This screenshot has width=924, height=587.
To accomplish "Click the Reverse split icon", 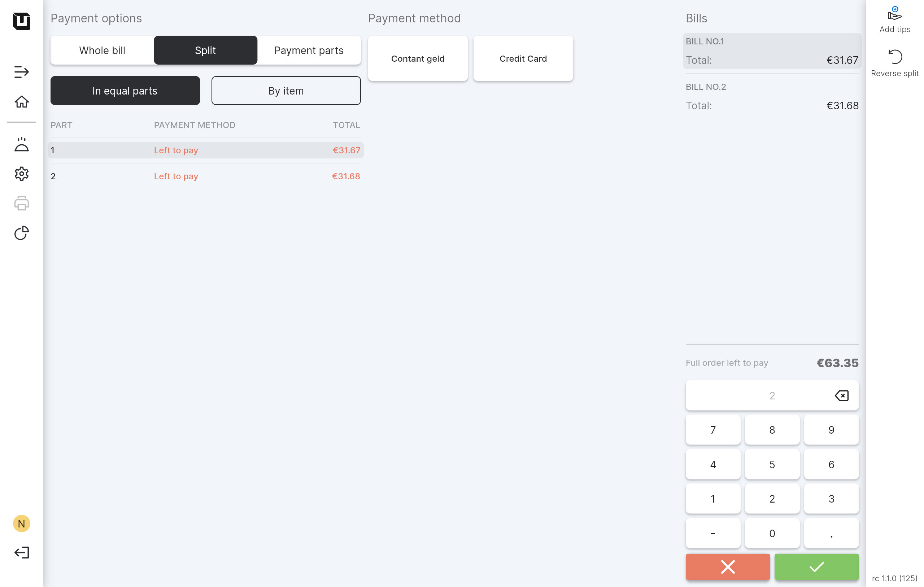I will coord(894,57).
